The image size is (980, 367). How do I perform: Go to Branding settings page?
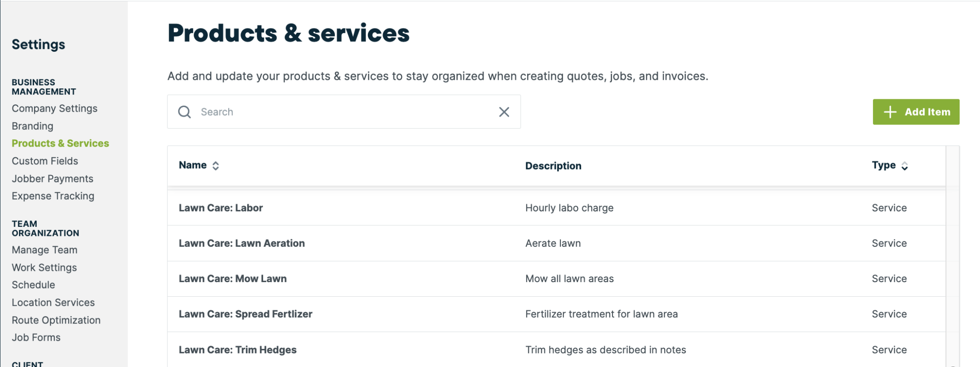(33, 126)
